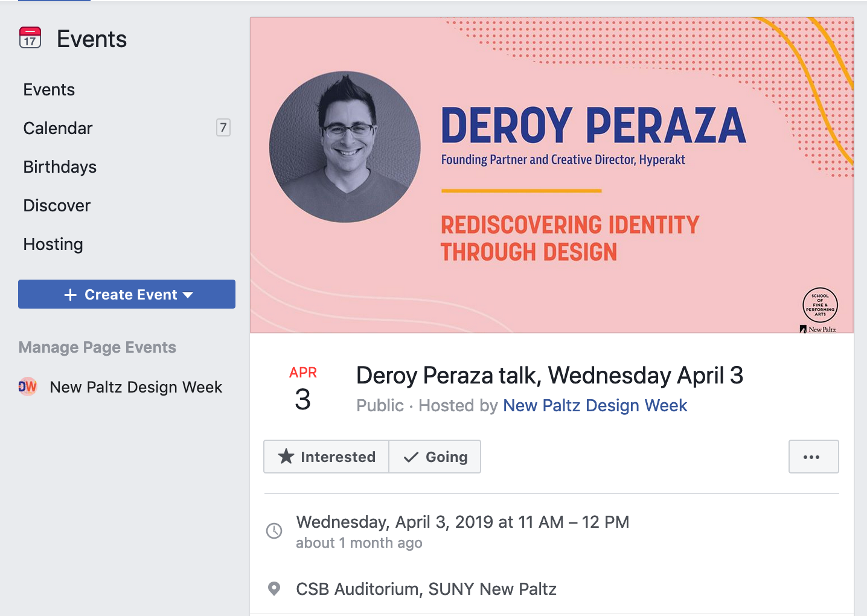Open the Create Event dropdown
This screenshot has height=616, width=867.
coord(127,294)
